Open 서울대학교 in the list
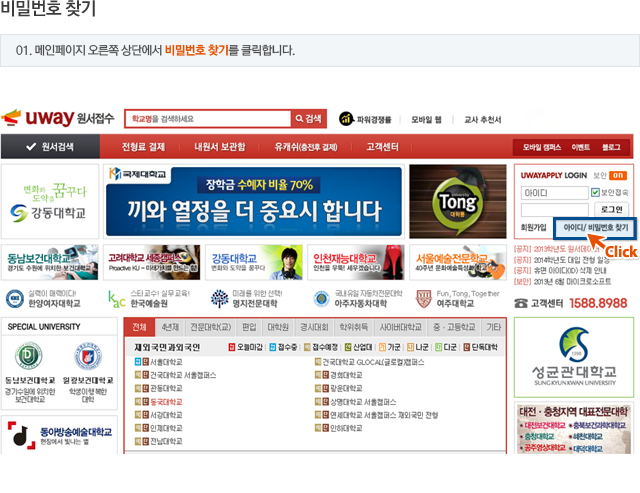Screen dimensions: 640x493 [x=166, y=362]
